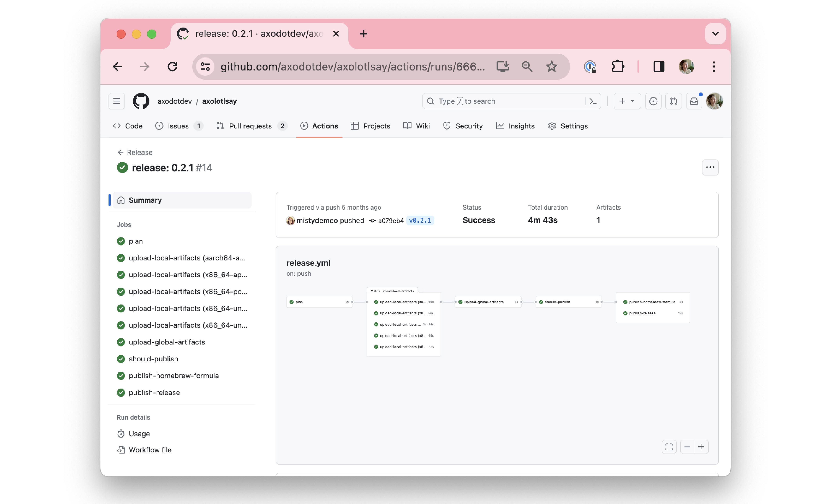This screenshot has height=504, width=831.
Task: Open the global navigation hamburger menu
Action: tap(117, 101)
